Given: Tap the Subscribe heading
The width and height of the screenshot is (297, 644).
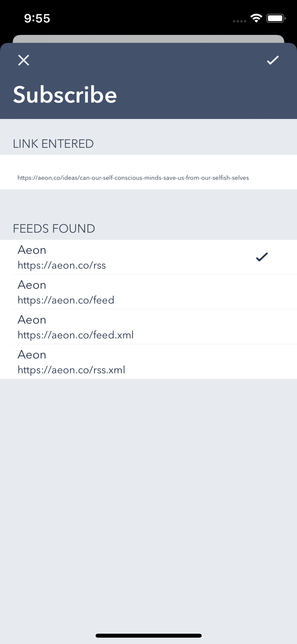Looking at the screenshot, I should pyautogui.click(x=65, y=95).
